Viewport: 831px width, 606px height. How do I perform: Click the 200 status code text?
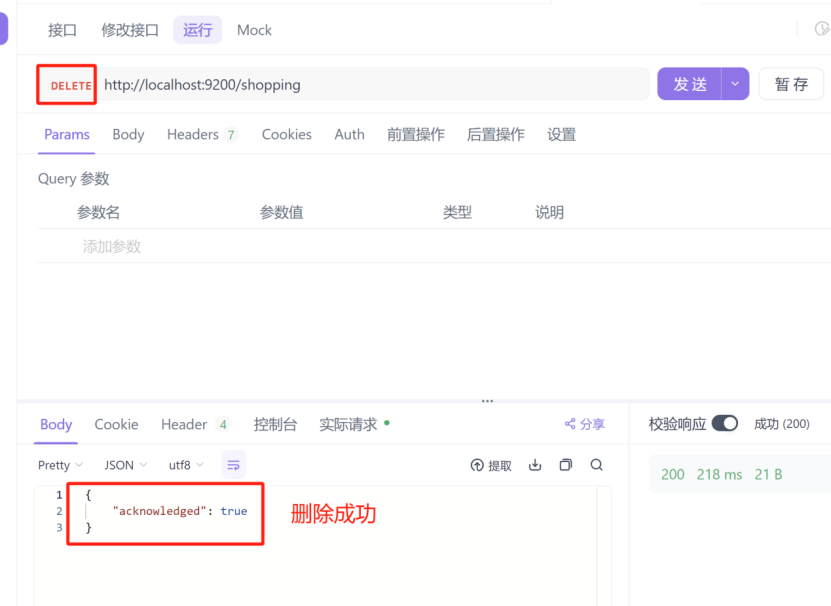pyautogui.click(x=673, y=475)
